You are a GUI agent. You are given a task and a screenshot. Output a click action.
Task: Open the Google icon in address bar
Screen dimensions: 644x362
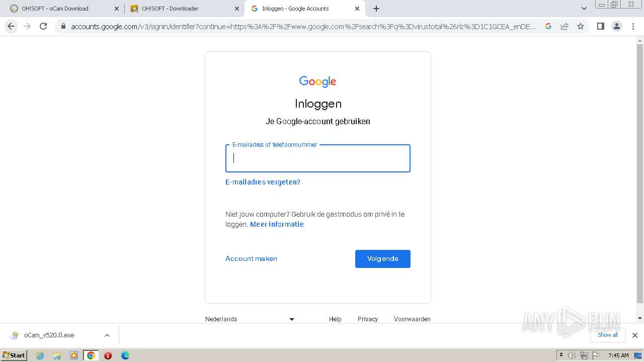(x=548, y=27)
